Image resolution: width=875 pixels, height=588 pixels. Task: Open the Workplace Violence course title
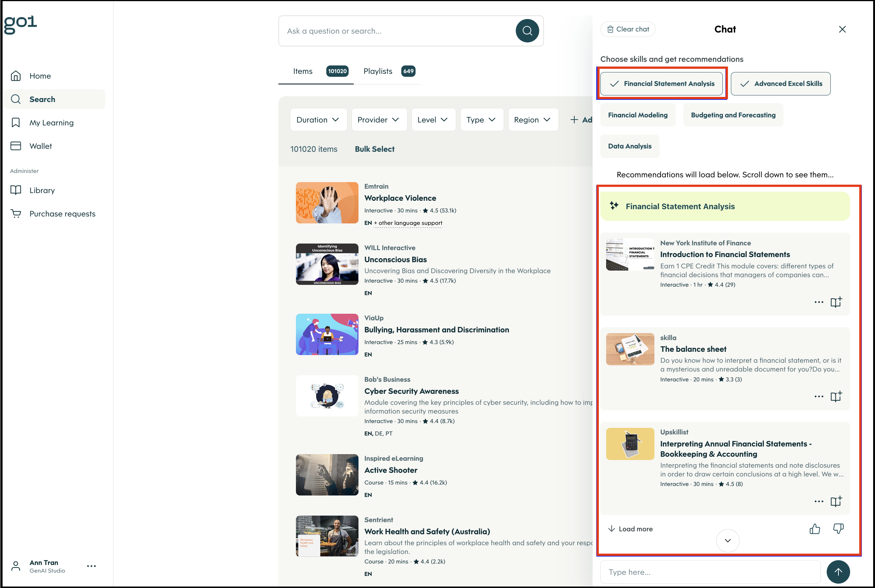(400, 198)
